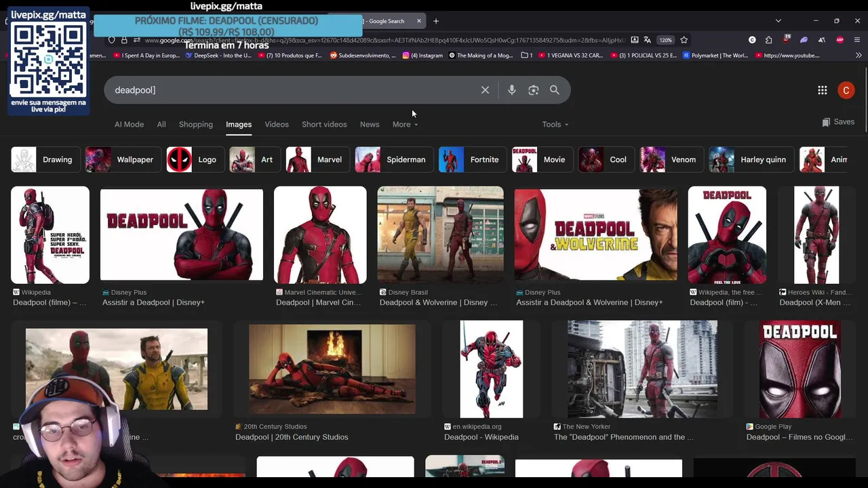868x488 pixels.
Task: Filter images by Drawing chip
Action: pyautogui.click(x=45, y=160)
